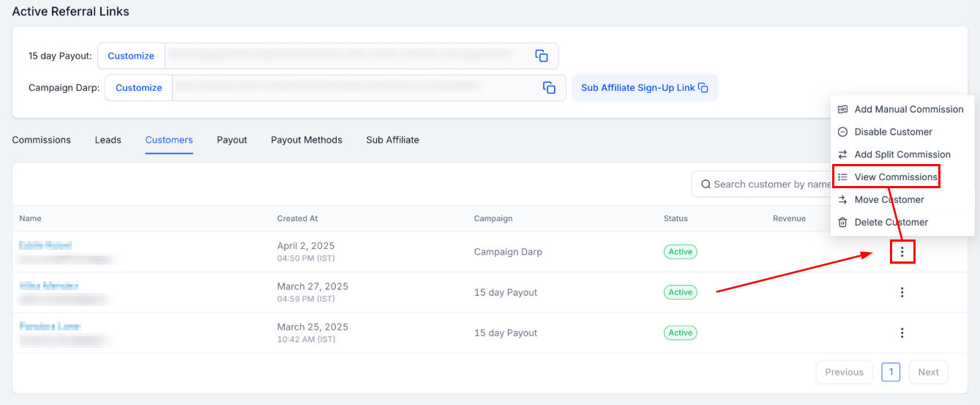
Task: Copy the Campaign Darp referral link
Action: (x=549, y=87)
